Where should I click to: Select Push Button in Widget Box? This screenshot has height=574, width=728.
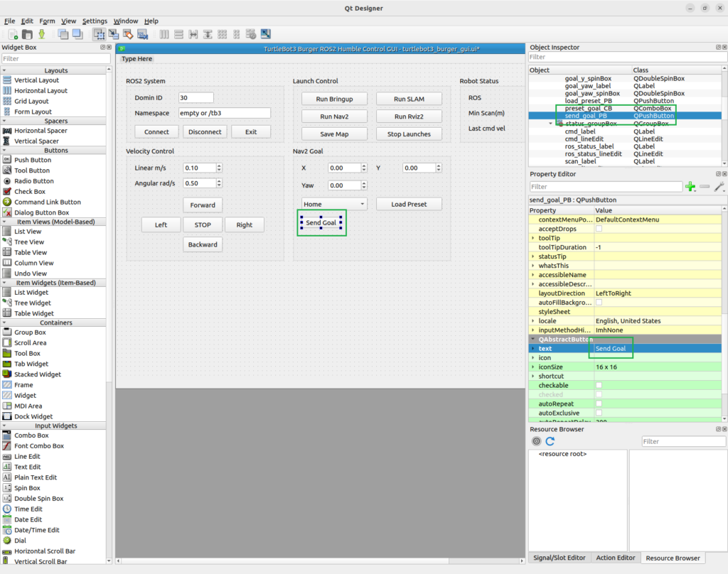pyautogui.click(x=33, y=160)
